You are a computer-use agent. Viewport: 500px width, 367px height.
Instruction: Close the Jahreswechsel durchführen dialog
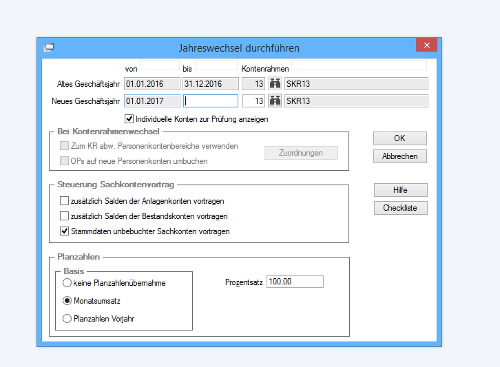(426, 45)
